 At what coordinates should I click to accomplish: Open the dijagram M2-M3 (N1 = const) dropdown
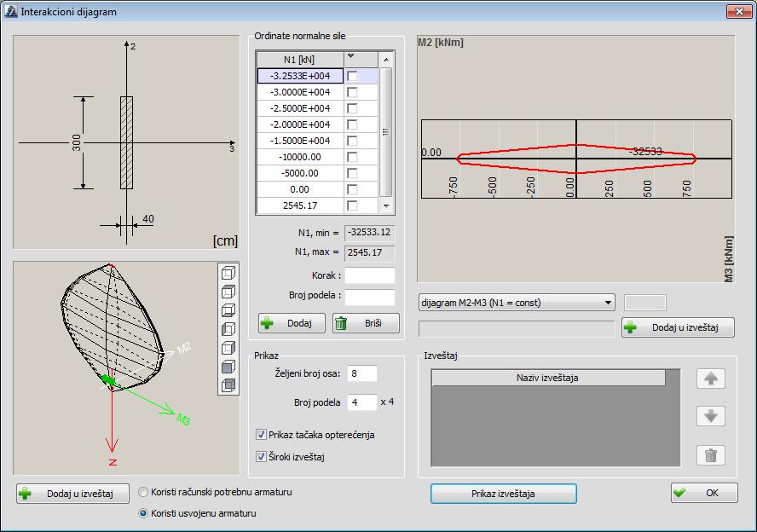pyautogui.click(x=517, y=303)
